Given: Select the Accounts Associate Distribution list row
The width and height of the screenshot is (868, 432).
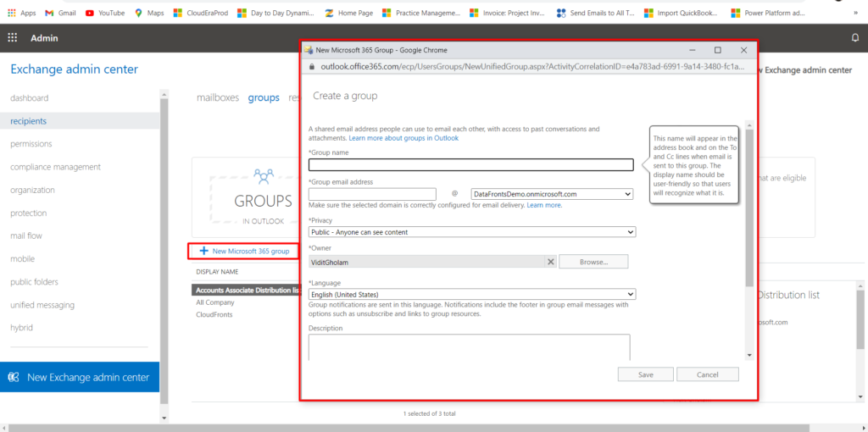Looking at the screenshot, I should click(248, 291).
